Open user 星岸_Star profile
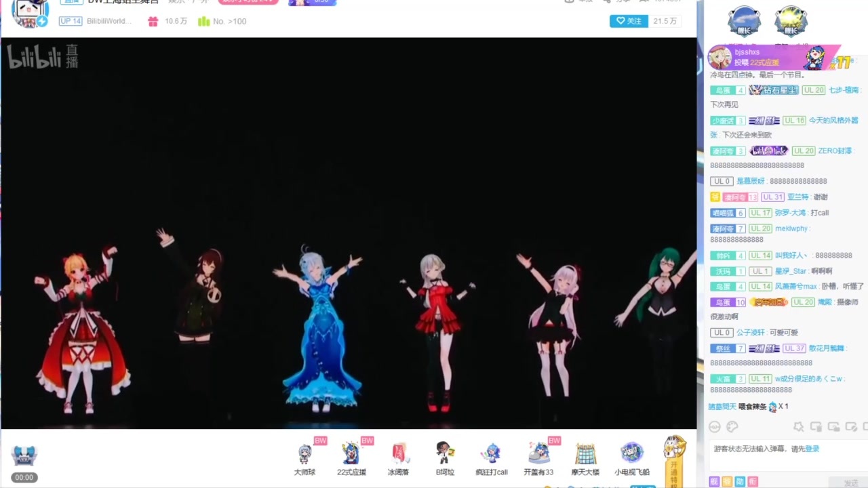 coord(791,271)
